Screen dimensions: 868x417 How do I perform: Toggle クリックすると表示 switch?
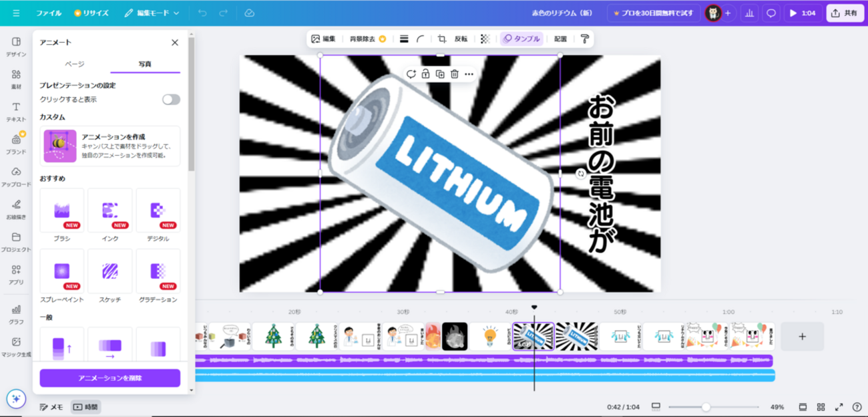tap(171, 100)
